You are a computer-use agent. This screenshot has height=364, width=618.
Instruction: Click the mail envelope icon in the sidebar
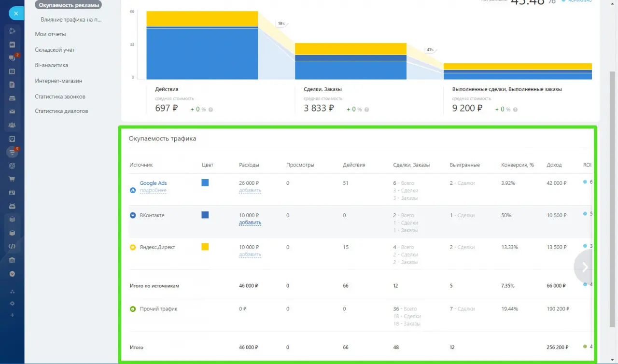tap(13, 112)
